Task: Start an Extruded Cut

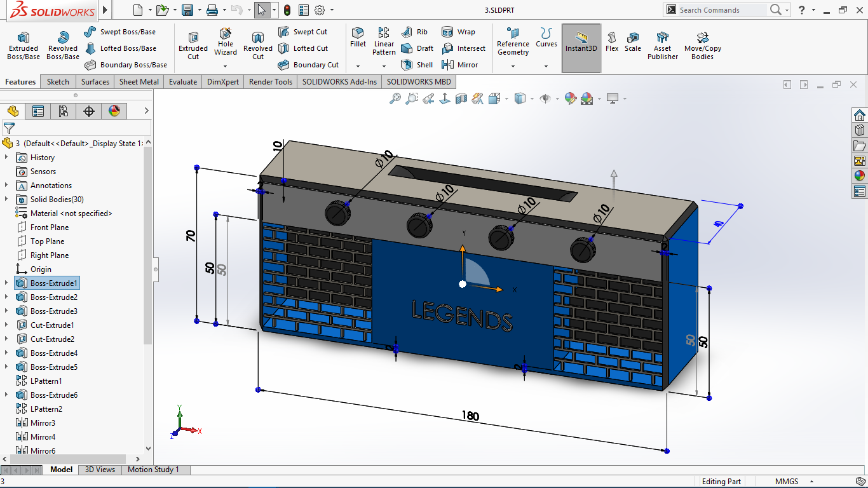Action: [193, 46]
